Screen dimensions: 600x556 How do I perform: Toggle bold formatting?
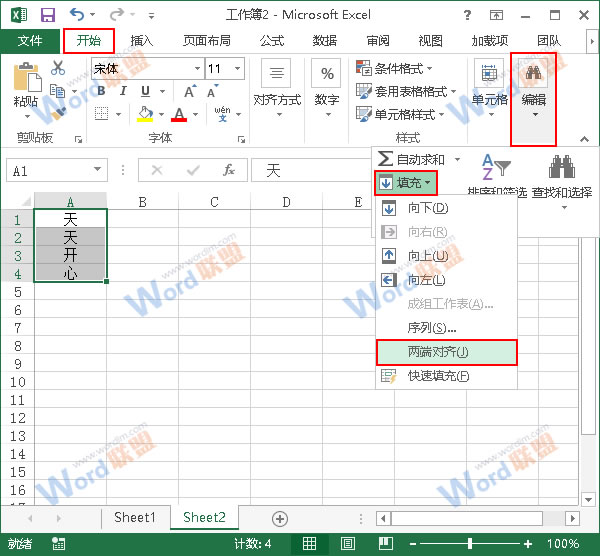coord(101,91)
